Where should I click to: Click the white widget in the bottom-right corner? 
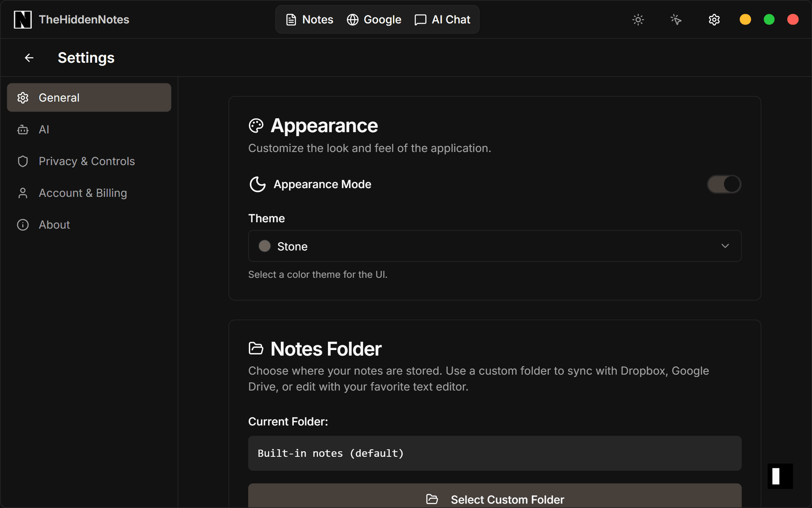coord(779,476)
